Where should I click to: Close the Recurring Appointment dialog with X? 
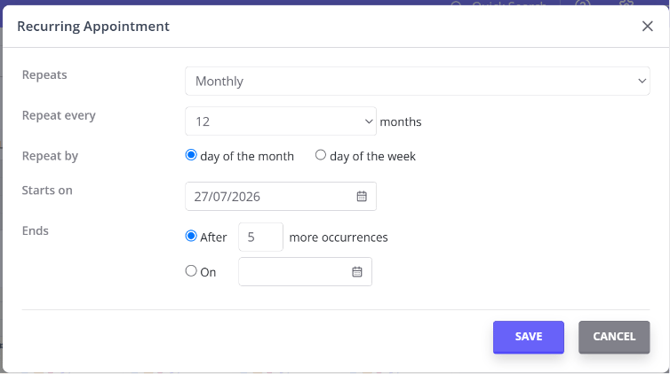tap(647, 26)
